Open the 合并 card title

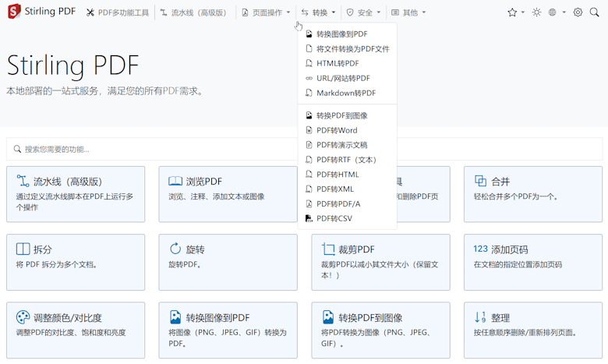(x=500, y=182)
